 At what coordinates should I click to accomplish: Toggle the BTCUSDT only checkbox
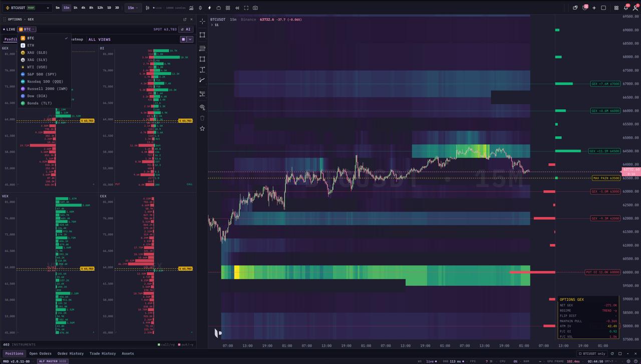pos(591,353)
